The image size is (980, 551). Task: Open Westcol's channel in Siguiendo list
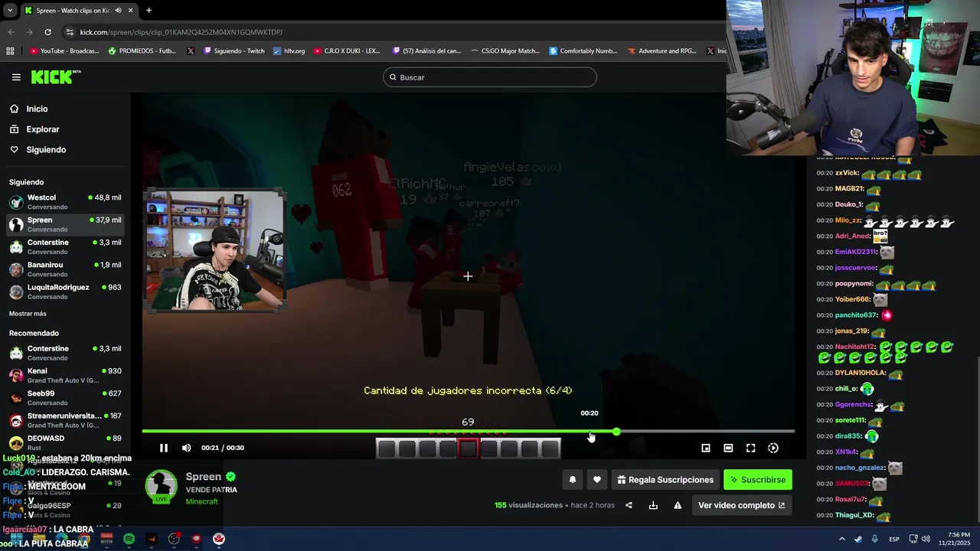tap(66, 202)
